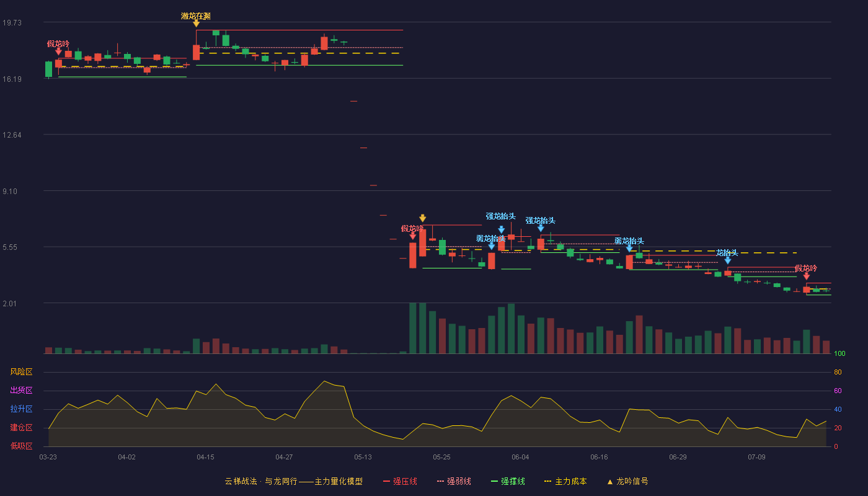Image resolution: width=868 pixels, height=496 pixels.
Task: Click the 04-02 date label
Action: 126,457
